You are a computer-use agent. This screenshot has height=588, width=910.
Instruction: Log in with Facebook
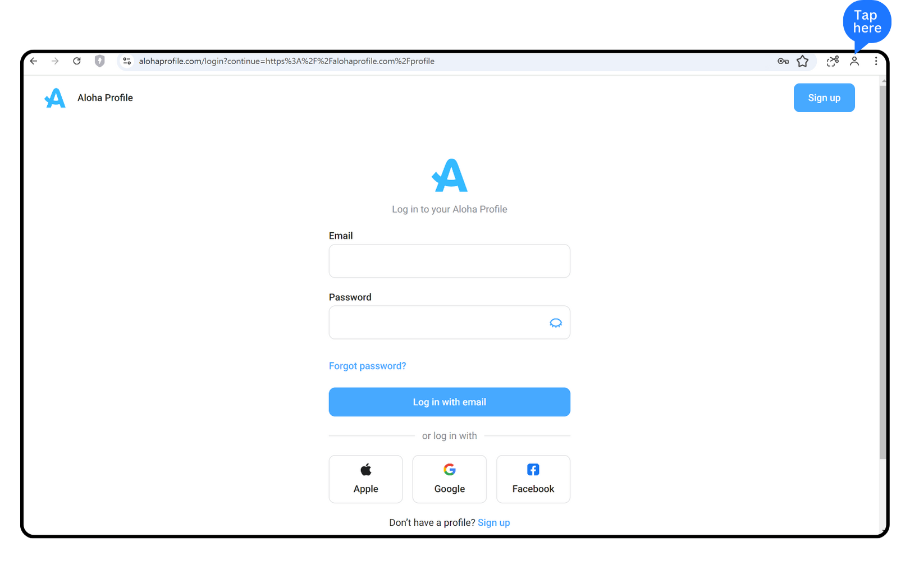pyautogui.click(x=533, y=479)
